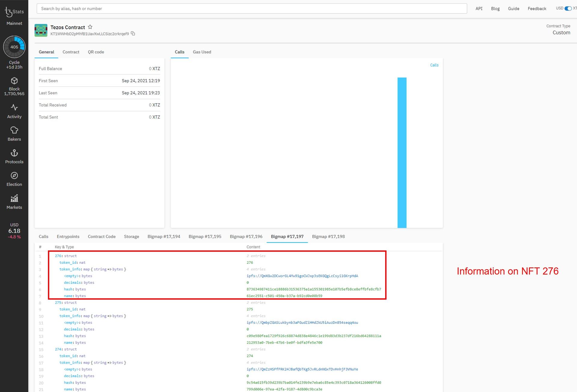This screenshot has width=577, height=392.
Task: Open the Bakers chef hat icon
Action: point(14,130)
